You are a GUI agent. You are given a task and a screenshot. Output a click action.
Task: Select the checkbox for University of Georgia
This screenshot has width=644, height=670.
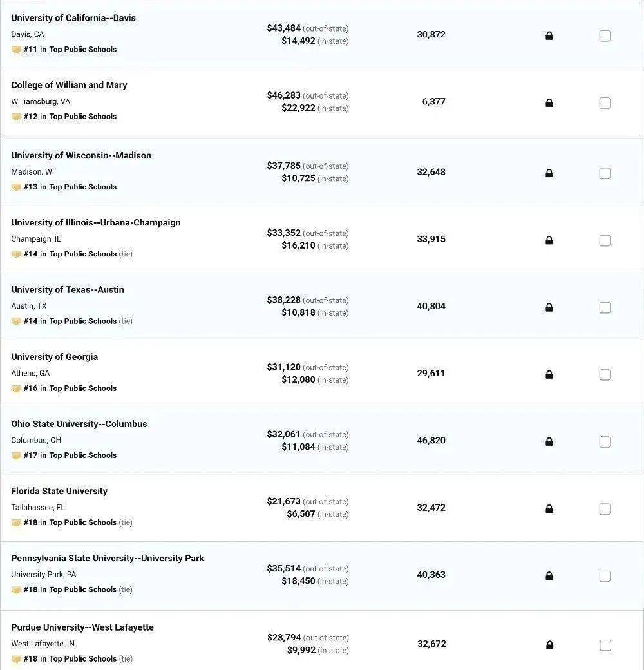coord(605,375)
